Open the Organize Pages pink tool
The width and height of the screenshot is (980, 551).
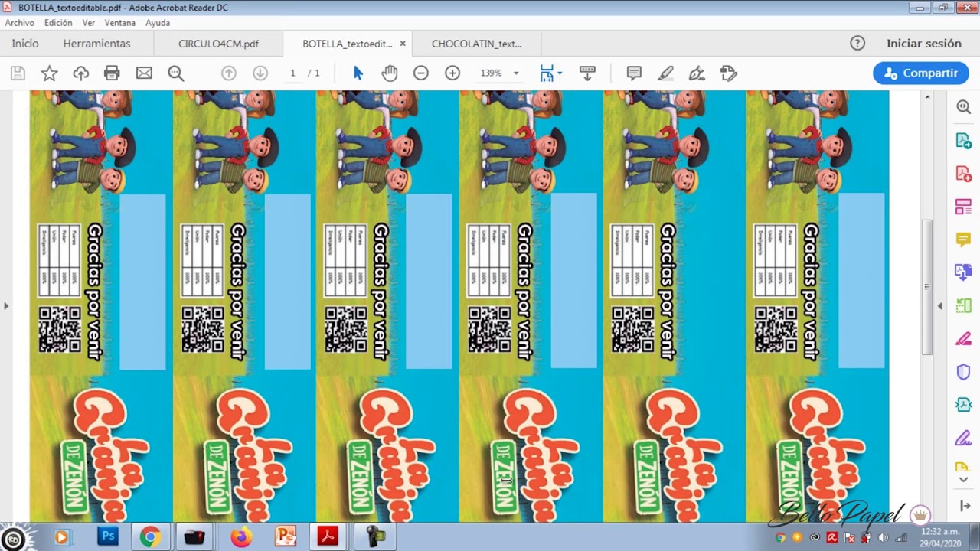pyautogui.click(x=963, y=207)
